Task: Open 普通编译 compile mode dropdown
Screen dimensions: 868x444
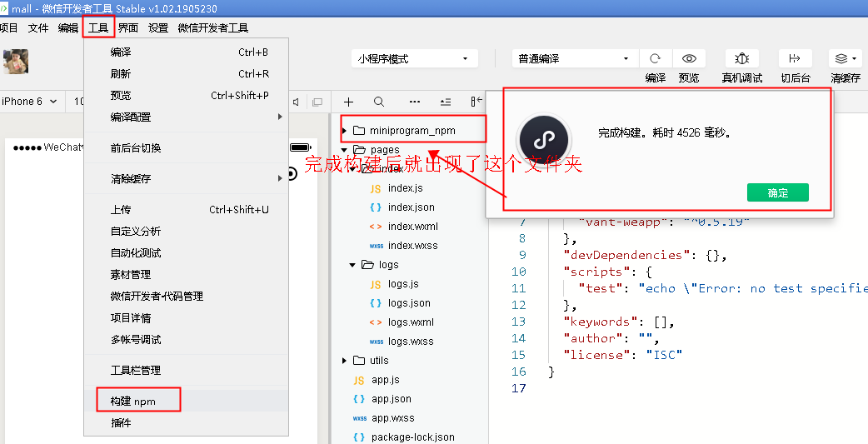Action: coord(575,58)
